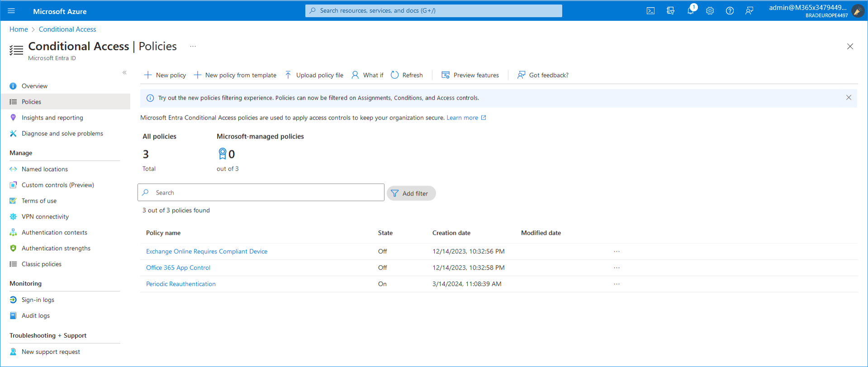Screen dimensions: 868x367
Task: Click New policy
Action: [165, 75]
